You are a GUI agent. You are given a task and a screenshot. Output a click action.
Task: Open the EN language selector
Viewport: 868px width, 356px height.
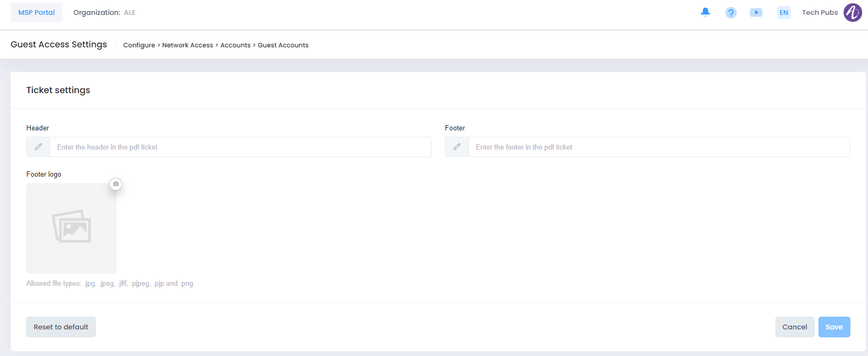783,13
